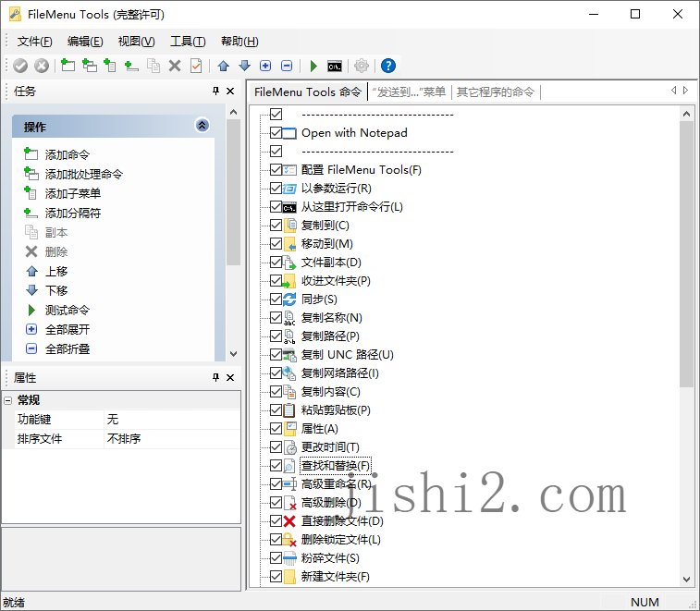Select the 查找和替换(F) command row
Viewport: 700px width, 611px height.
pyautogui.click(x=336, y=466)
